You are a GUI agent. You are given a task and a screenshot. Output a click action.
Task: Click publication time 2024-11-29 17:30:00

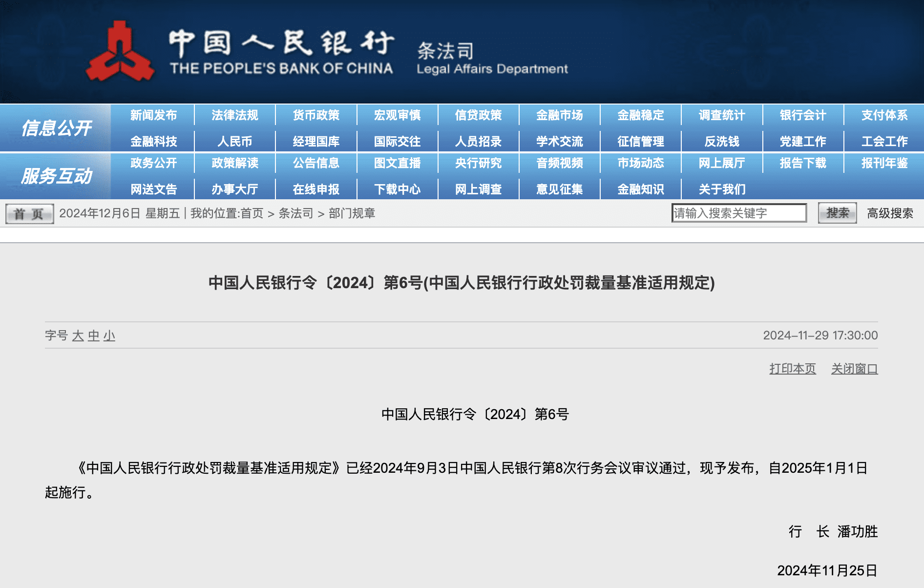pyautogui.click(x=820, y=336)
